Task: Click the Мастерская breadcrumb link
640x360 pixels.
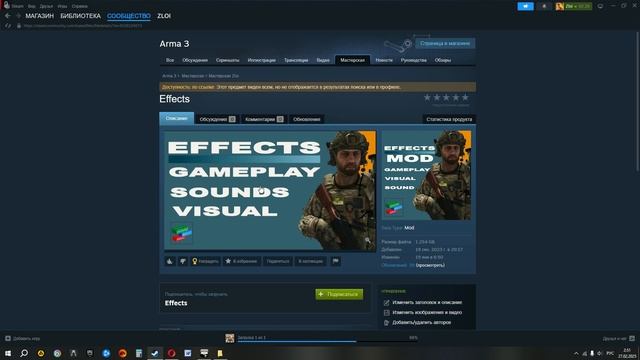Action: [x=193, y=76]
